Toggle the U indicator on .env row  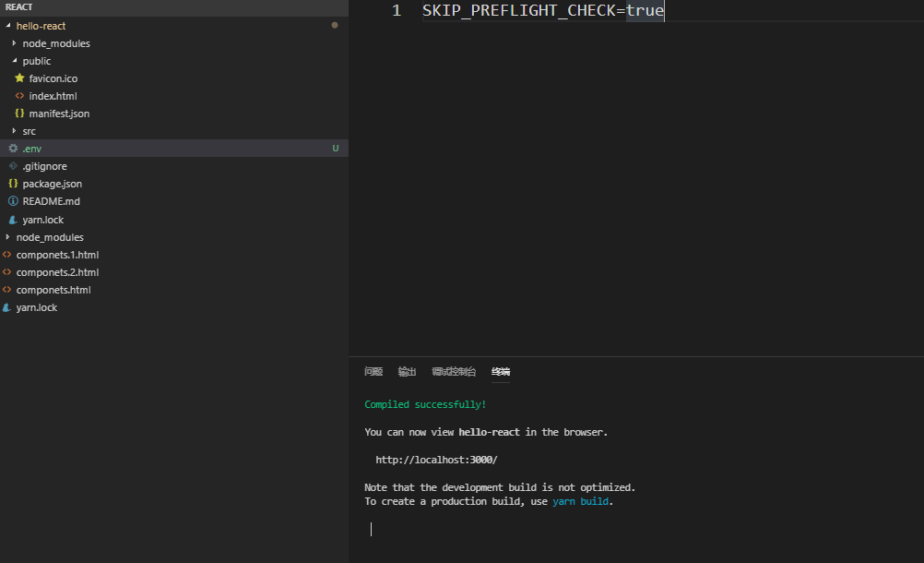[336, 148]
